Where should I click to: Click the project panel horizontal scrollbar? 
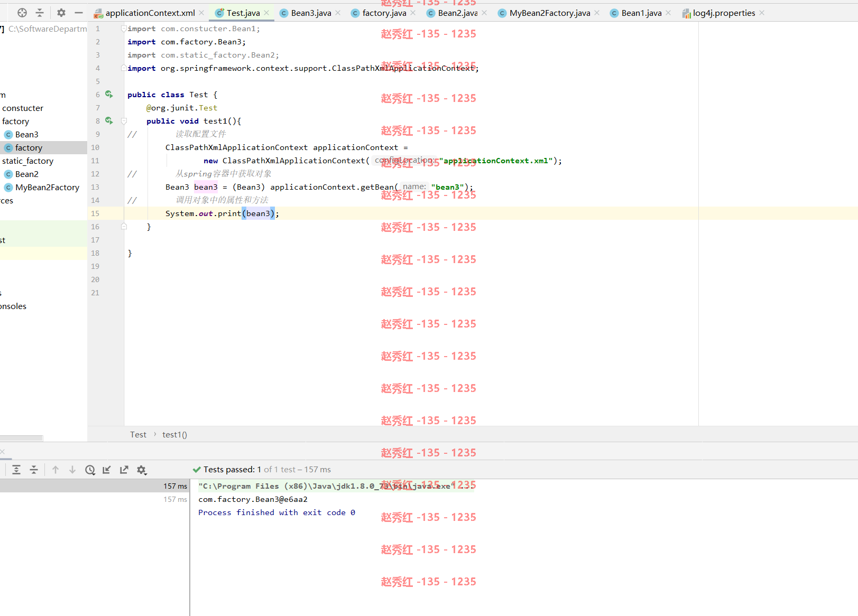pyautogui.click(x=21, y=438)
